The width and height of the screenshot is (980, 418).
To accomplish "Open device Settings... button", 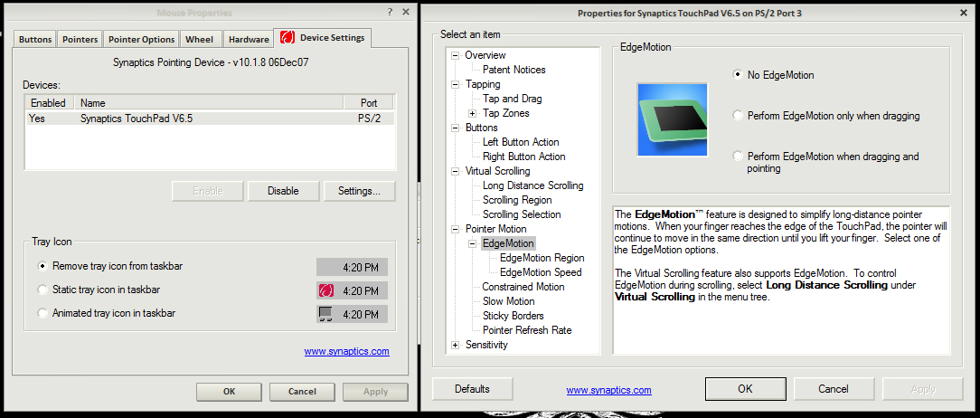I will point(360,191).
